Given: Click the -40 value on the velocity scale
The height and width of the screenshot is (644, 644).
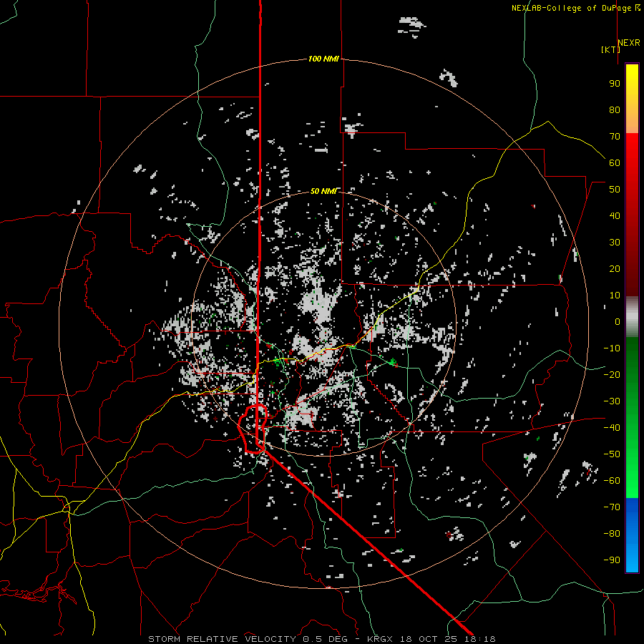Looking at the screenshot, I should coord(612,428).
